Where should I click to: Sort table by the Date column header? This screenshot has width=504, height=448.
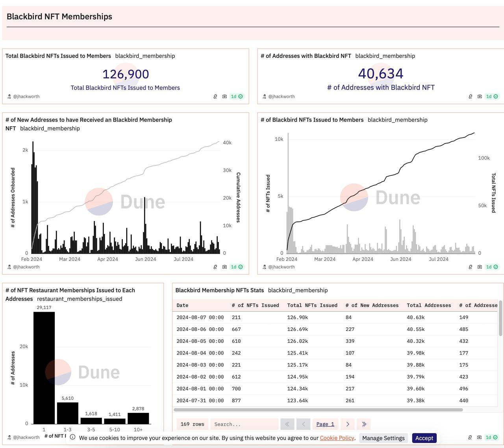[x=182, y=305]
